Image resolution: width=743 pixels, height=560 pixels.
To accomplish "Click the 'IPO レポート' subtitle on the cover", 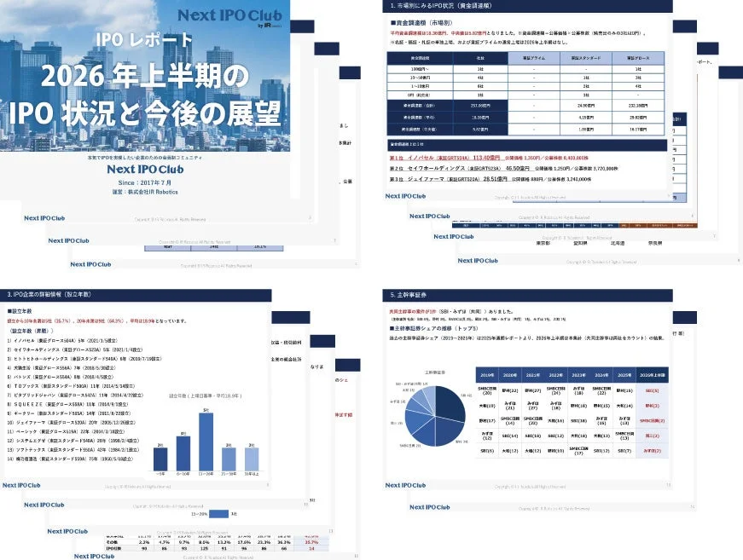I will pyautogui.click(x=144, y=40).
